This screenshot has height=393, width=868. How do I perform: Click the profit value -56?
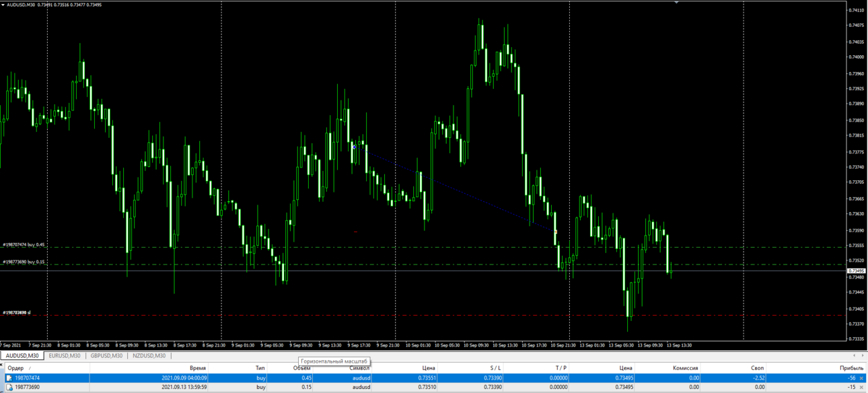851,378
